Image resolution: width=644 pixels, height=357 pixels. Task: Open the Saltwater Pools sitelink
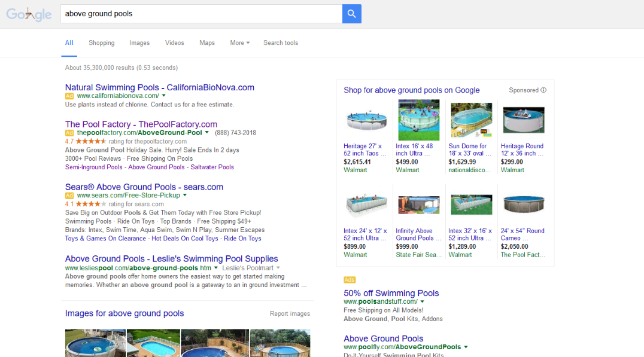212,167
